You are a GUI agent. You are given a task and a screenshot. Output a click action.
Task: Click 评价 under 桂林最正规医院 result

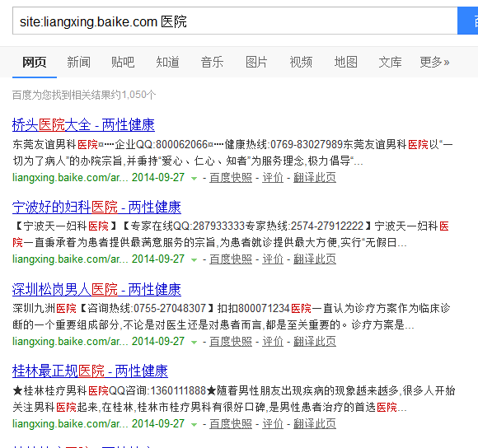(273, 423)
